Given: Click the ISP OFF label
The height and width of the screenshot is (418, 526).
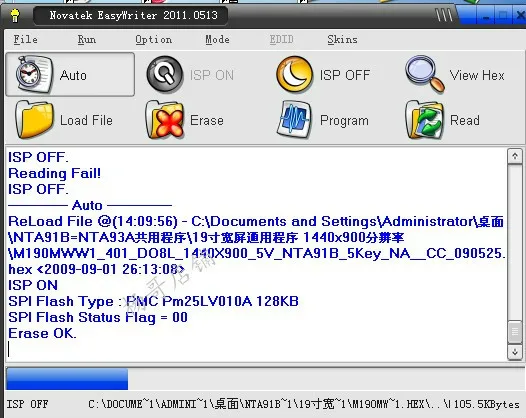Looking at the screenshot, I should (x=345, y=75).
